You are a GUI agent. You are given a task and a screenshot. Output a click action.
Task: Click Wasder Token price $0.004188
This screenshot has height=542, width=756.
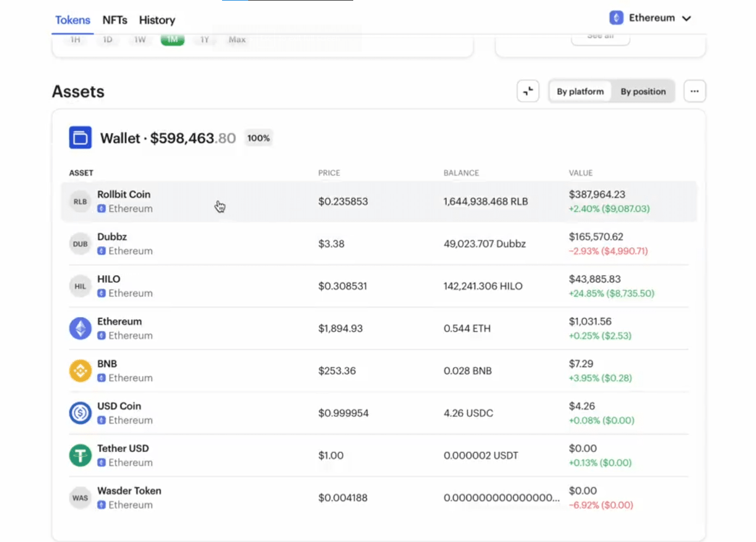(343, 498)
